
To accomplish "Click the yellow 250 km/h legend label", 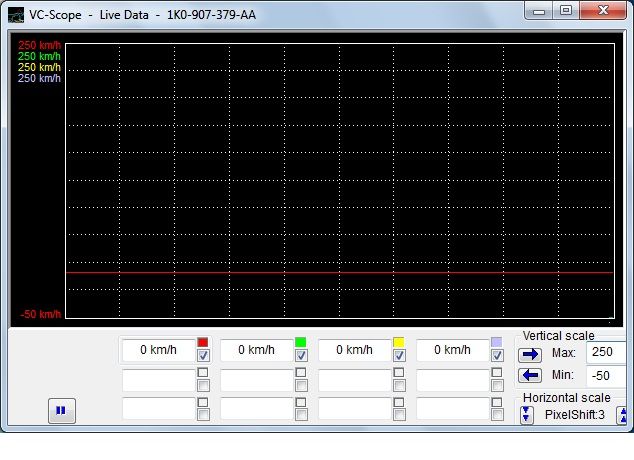I will (39, 67).
